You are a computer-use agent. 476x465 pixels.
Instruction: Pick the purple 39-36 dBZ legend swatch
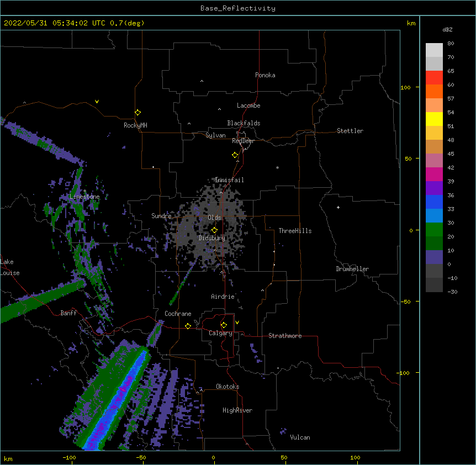click(x=434, y=188)
